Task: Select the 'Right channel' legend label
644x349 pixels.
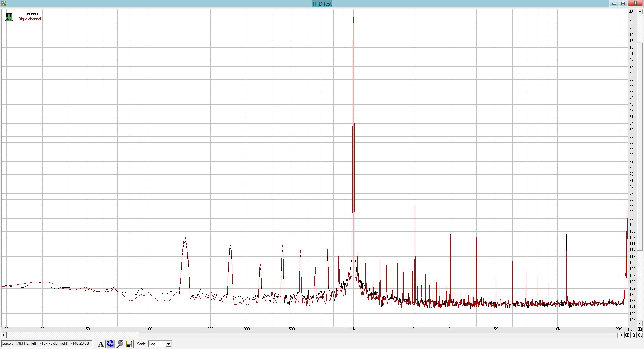Action: [x=30, y=19]
